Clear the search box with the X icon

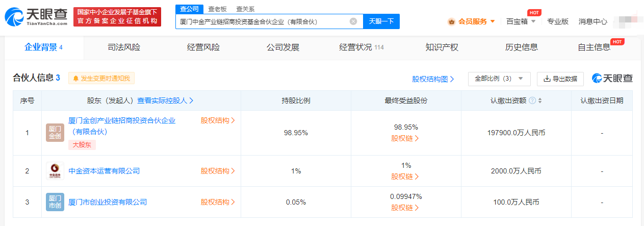(x=353, y=21)
